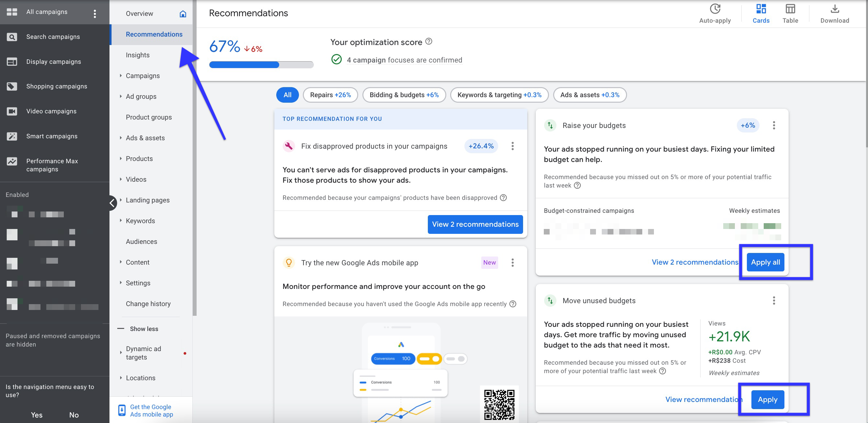This screenshot has height=423, width=868.
Task: Answer No to navigation menu survey
Action: click(74, 415)
